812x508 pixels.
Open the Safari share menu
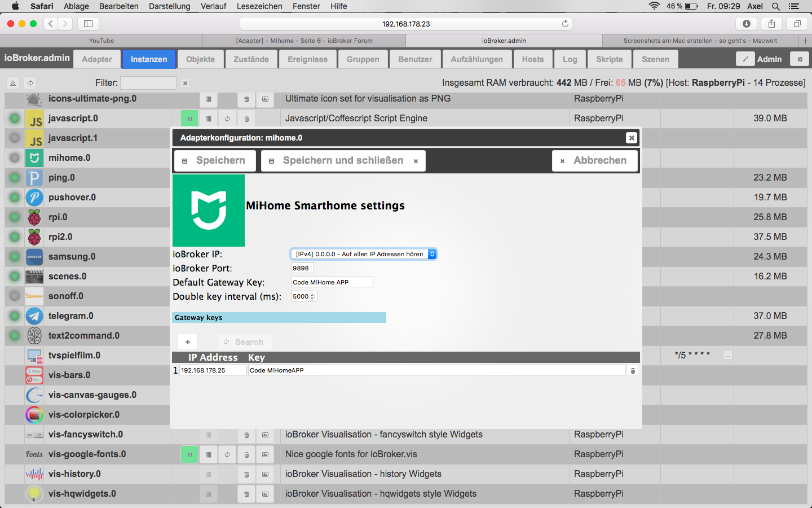[x=771, y=24]
